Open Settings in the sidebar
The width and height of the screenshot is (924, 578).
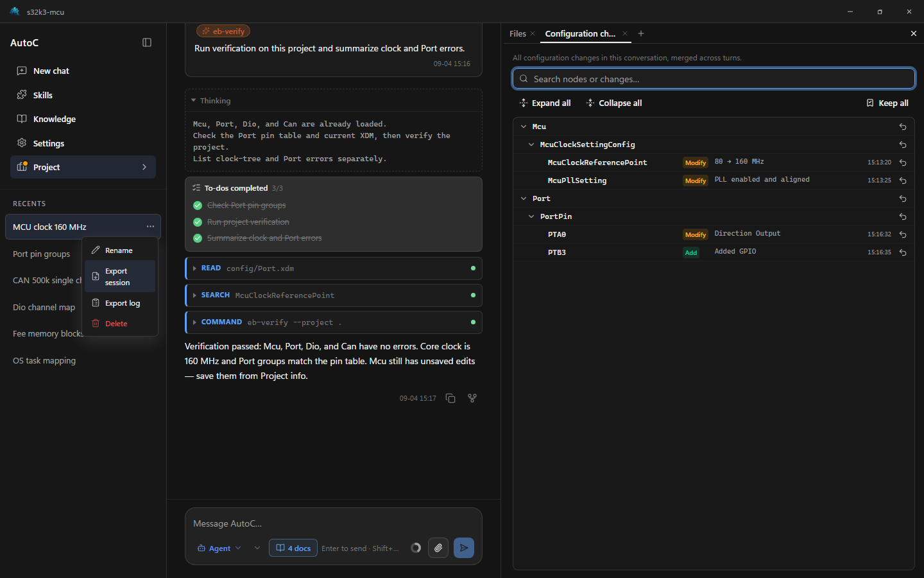pyautogui.click(x=83, y=143)
